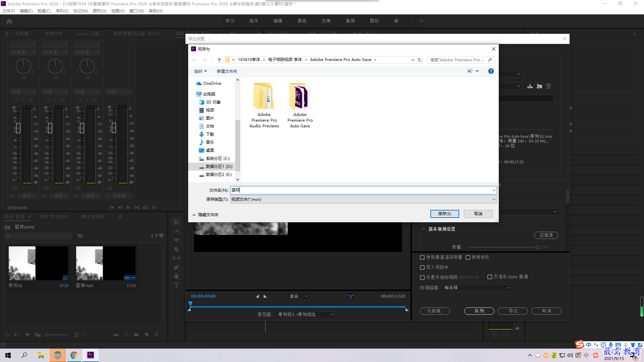Check Render Alpha Channel Only option
This screenshot has width=644, height=362.
(490, 277)
